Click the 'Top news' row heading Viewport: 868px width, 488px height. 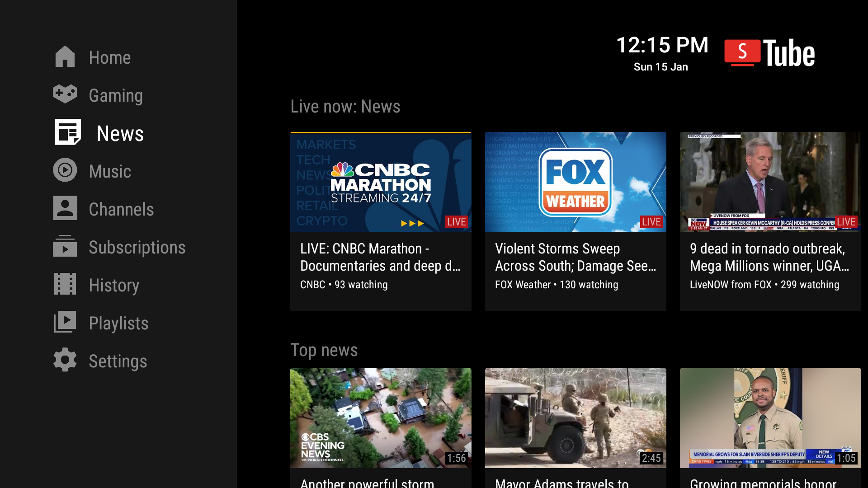(x=324, y=350)
